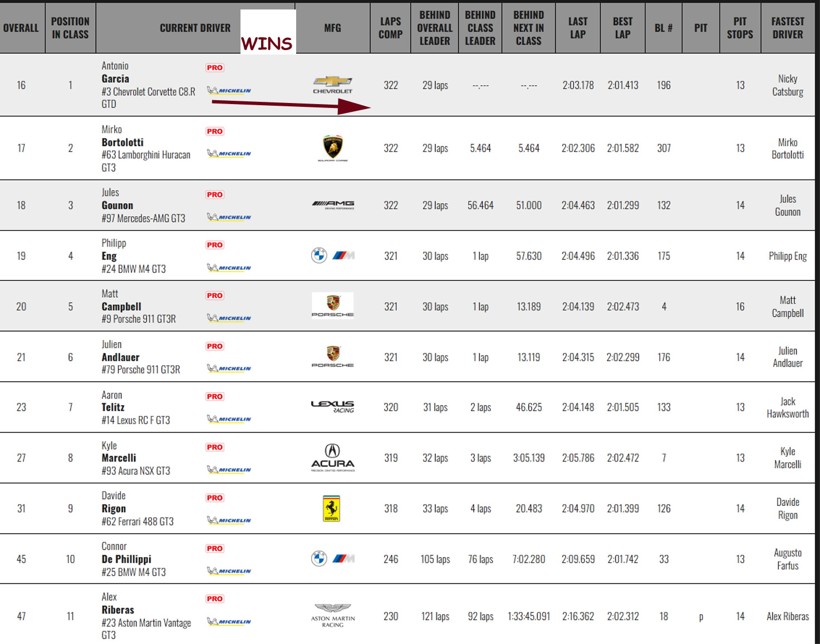Select the Ferrari prancing horse logo
Viewport: 820px width, 644px height.
[332, 508]
